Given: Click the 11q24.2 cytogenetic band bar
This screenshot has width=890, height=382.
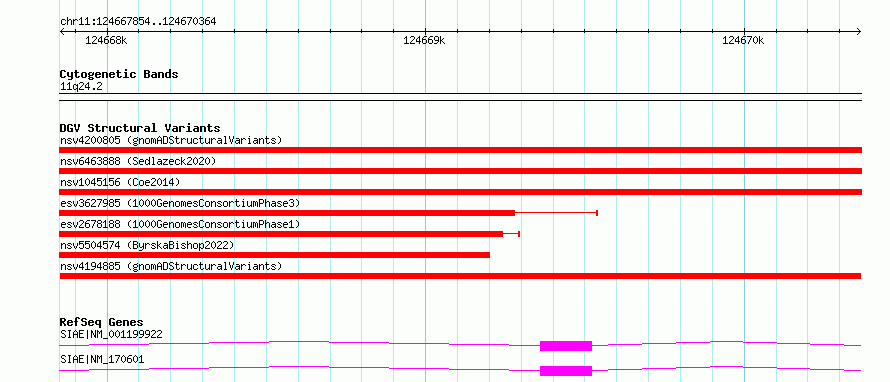Looking at the screenshot, I should [460, 97].
